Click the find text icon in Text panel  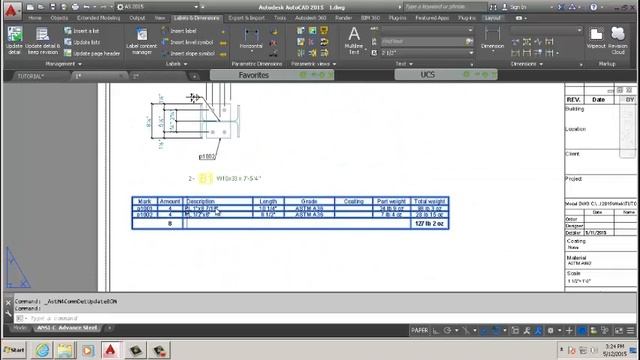click(374, 42)
